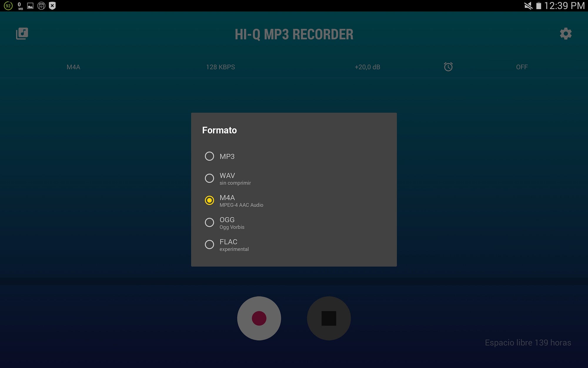The image size is (588, 368).
Task: Click the 'sin comprimir' subtitle text
Action: click(235, 183)
